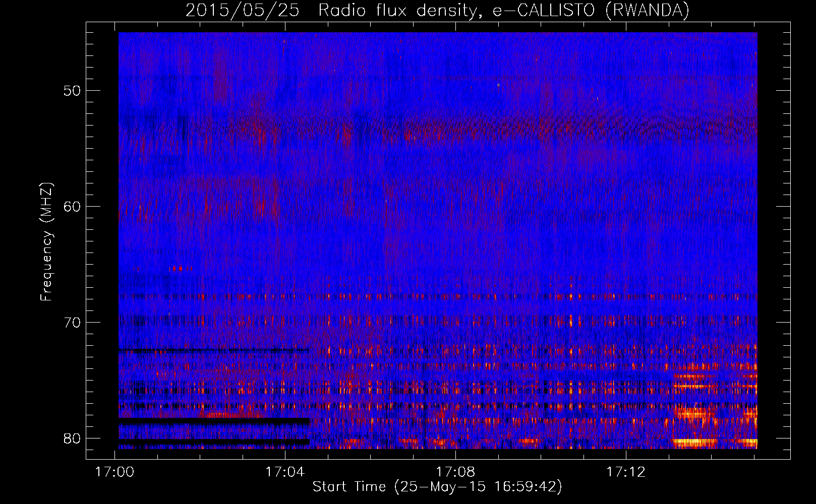Viewport: 816px width, 504px height.
Task: Click the '50' frequency tick label
Action: click(72, 91)
